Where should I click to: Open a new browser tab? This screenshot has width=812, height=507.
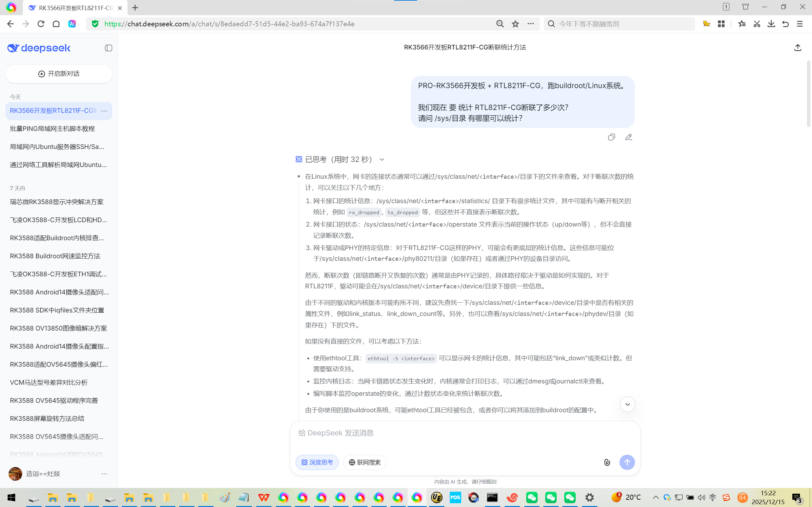135,8
